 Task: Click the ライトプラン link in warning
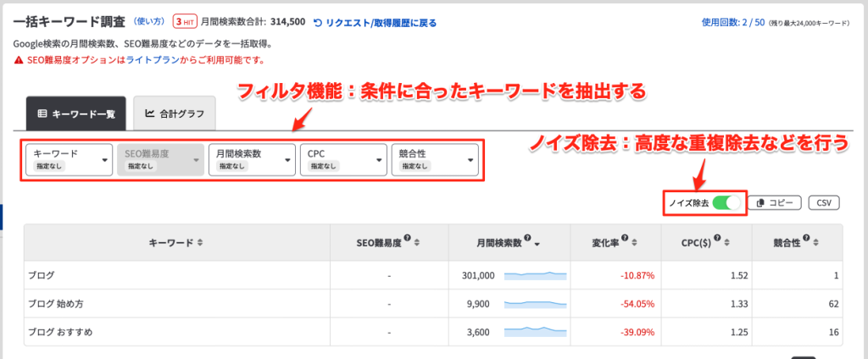[151, 60]
